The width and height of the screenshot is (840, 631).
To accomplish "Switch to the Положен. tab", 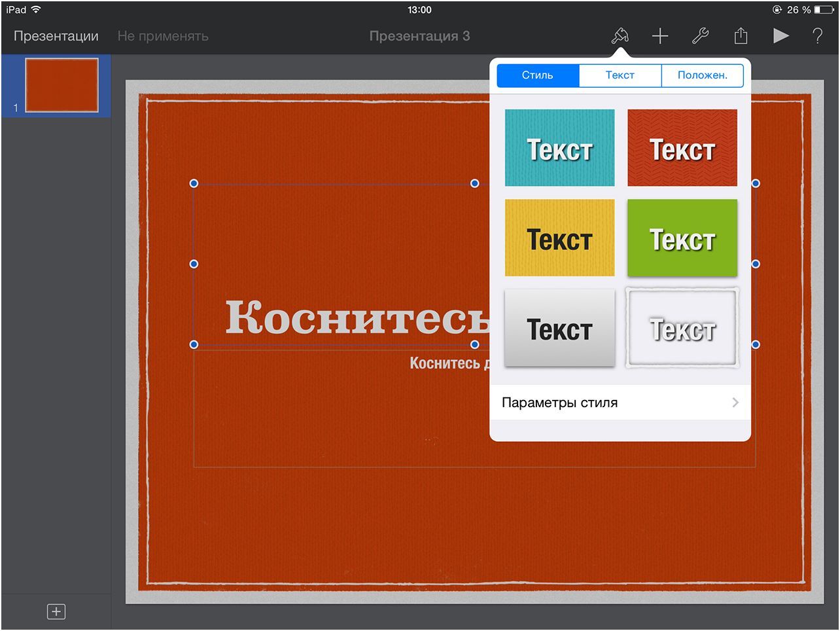I will pyautogui.click(x=703, y=75).
